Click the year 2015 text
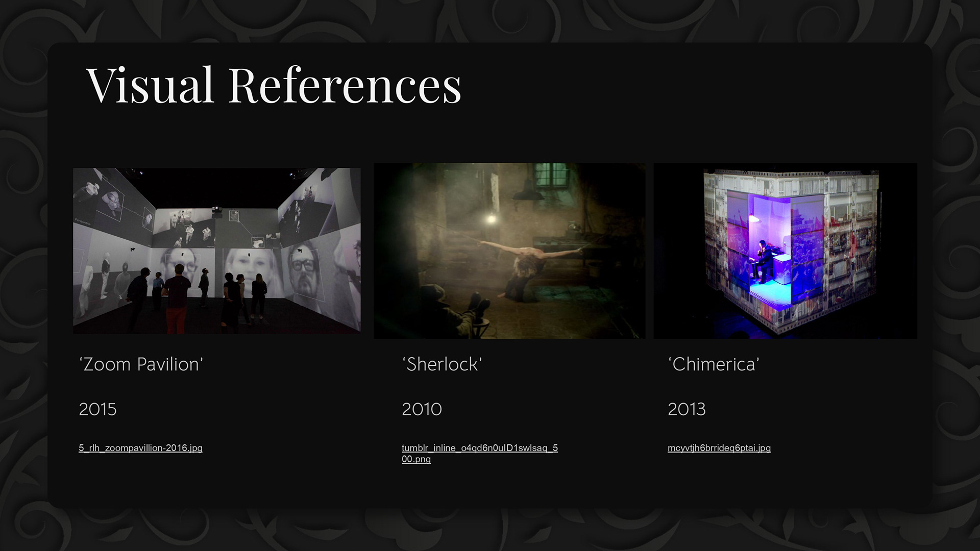The width and height of the screenshot is (980, 551). click(97, 409)
